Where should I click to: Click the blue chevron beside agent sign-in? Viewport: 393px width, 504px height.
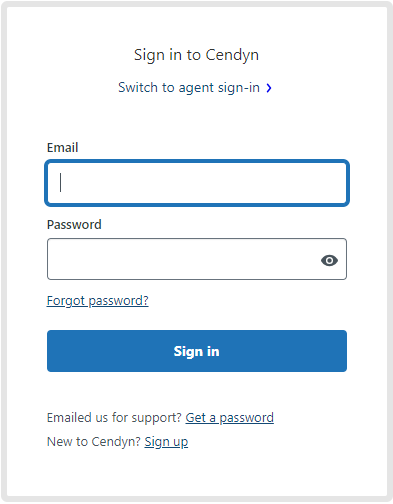pos(269,88)
